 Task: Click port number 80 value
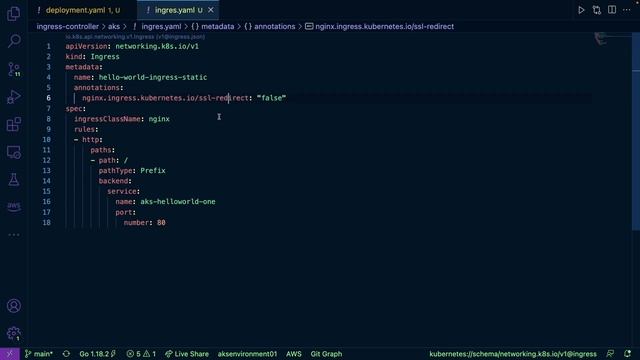click(x=161, y=222)
